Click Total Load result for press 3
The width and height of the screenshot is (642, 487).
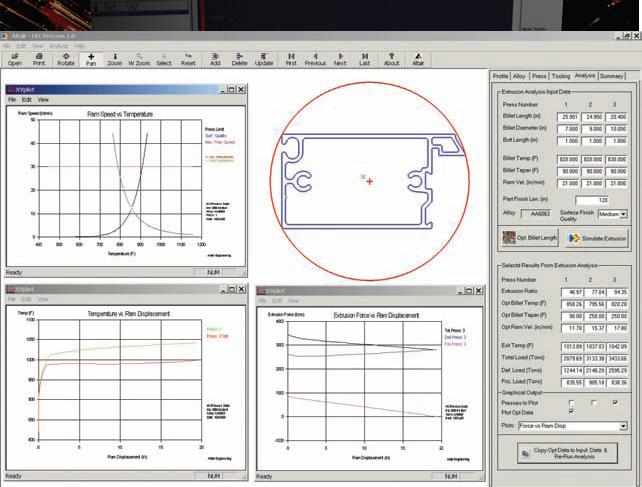(x=617, y=358)
